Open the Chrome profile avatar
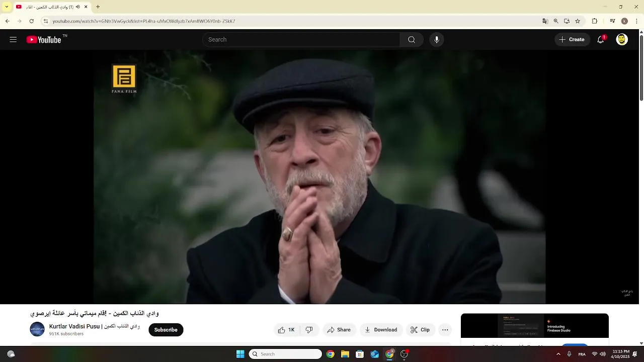This screenshot has height=362, width=644. (x=624, y=21)
